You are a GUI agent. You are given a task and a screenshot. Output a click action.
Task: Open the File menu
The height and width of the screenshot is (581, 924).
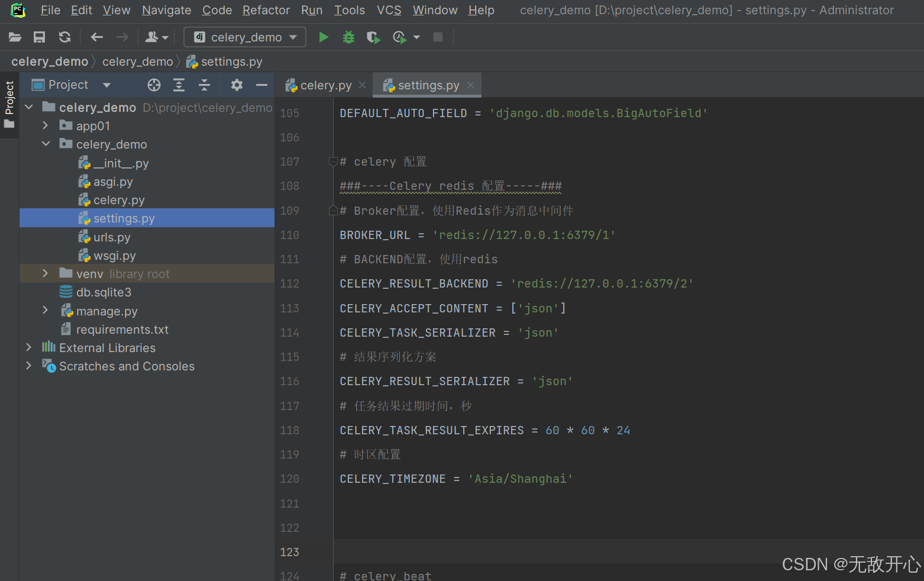50,10
